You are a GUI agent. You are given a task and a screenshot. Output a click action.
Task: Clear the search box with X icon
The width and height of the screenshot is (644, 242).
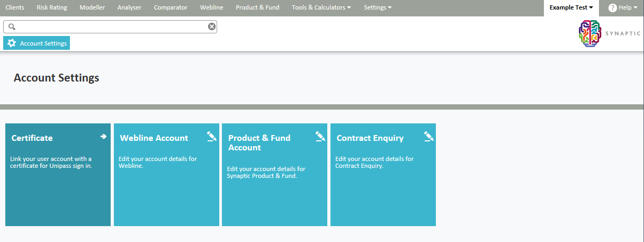[212, 26]
